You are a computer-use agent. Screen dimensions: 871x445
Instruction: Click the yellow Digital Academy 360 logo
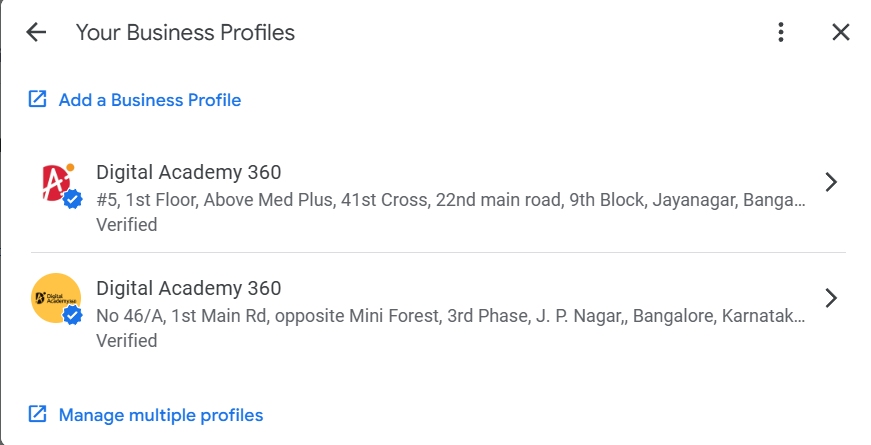[x=56, y=298]
